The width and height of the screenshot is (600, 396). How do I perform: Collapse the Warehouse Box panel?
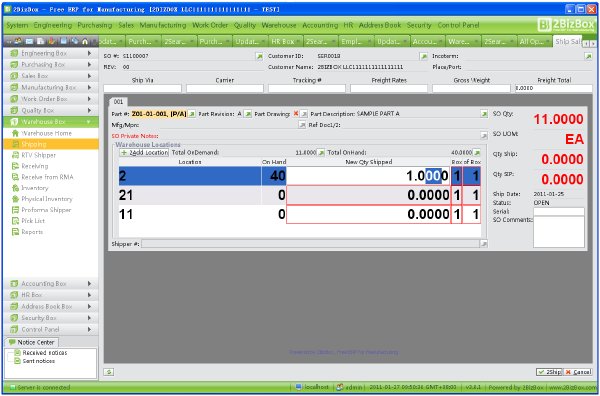click(51, 122)
